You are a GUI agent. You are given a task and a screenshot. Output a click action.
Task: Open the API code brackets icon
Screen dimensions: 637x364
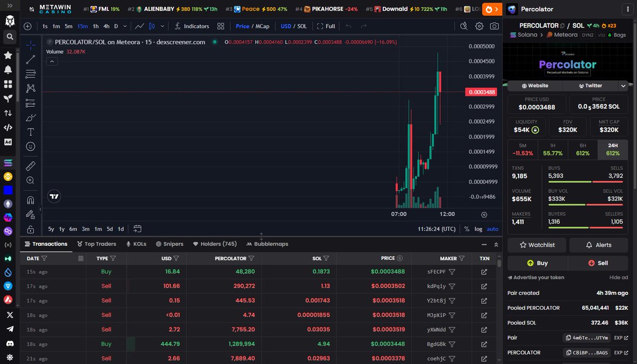pos(8,127)
